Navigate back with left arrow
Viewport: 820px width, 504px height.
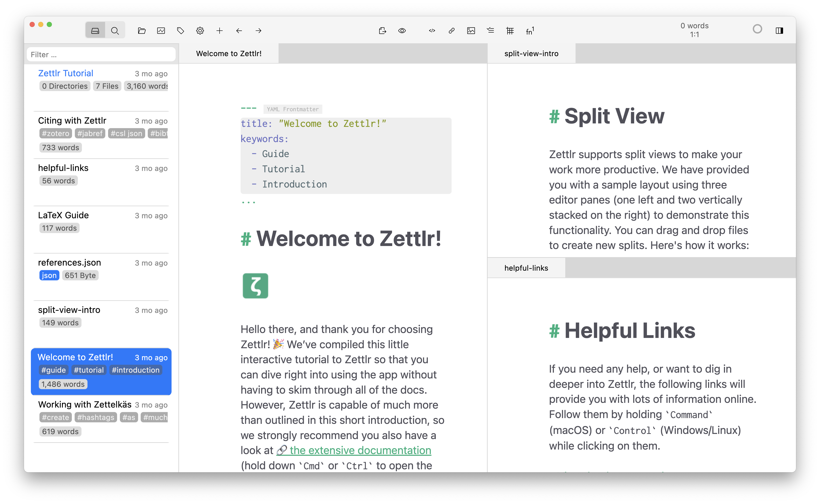(239, 31)
